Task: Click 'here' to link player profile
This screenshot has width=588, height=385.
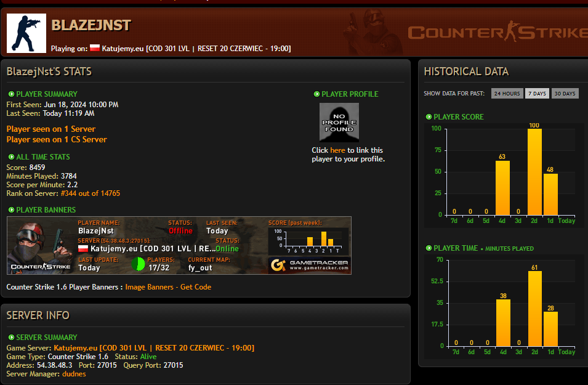Action: (x=337, y=150)
